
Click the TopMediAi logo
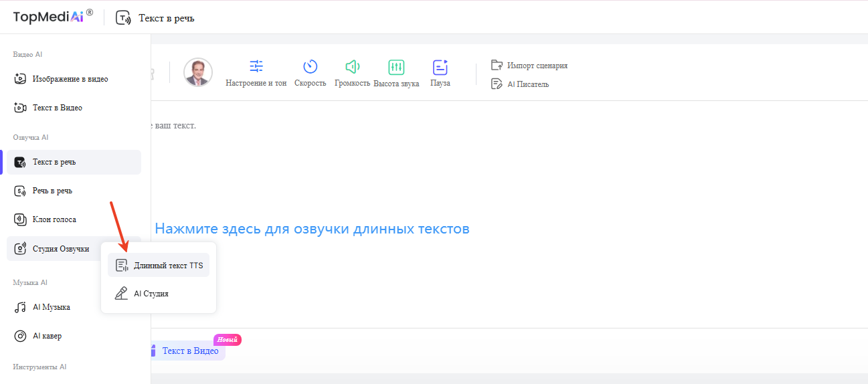pyautogui.click(x=53, y=17)
